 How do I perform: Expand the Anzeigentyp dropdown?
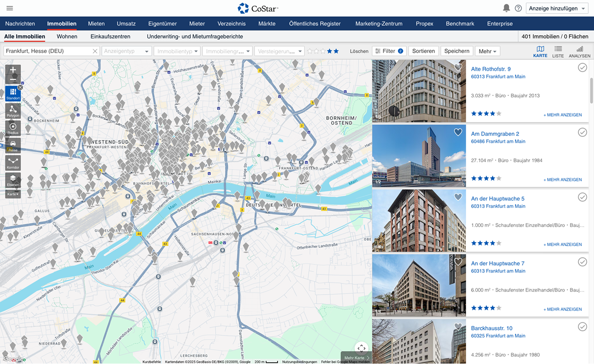pos(126,51)
